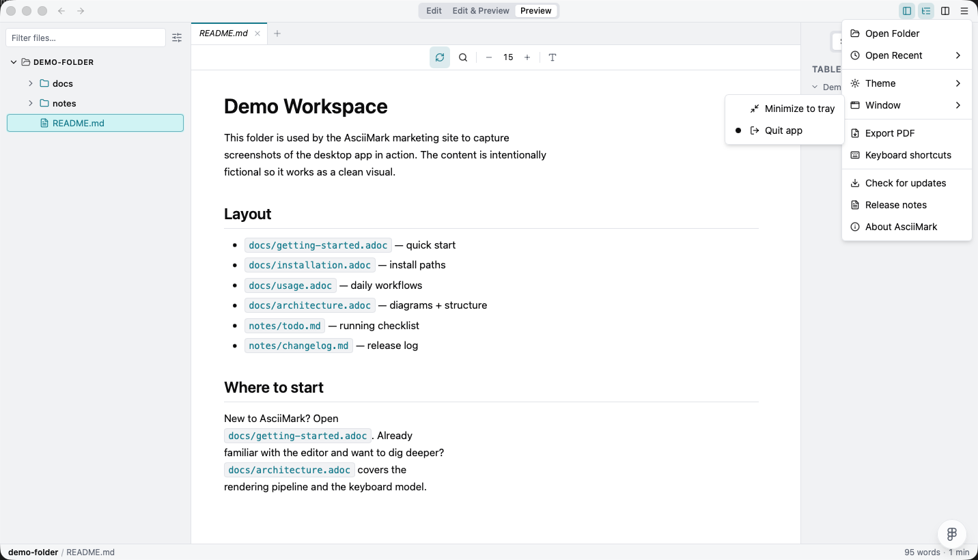
Task: Select the Preview mode tab
Action: (536, 11)
